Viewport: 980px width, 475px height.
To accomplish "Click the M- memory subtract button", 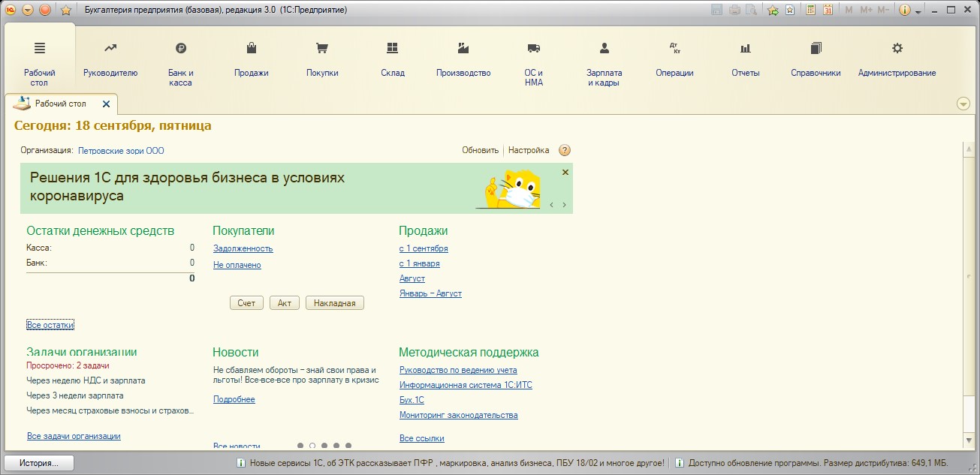I will [x=884, y=11].
